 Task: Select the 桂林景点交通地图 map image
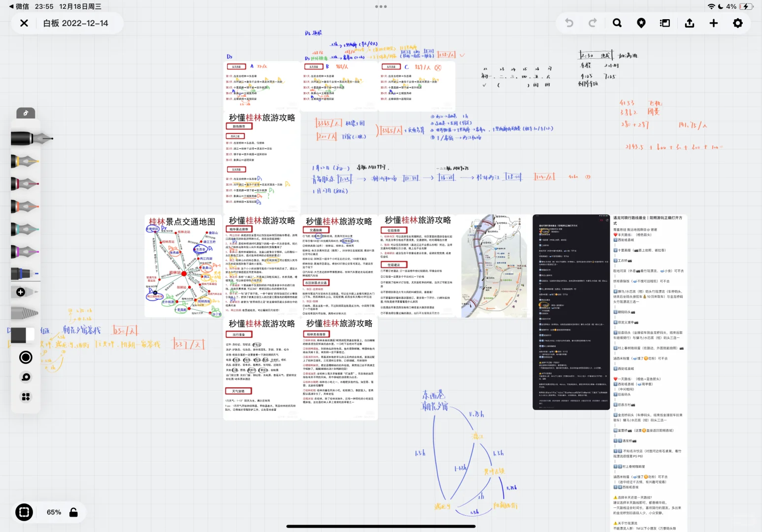pyautogui.click(x=184, y=266)
